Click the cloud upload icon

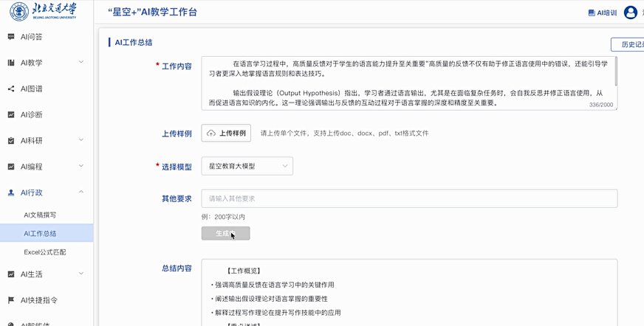[x=211, y=133]
